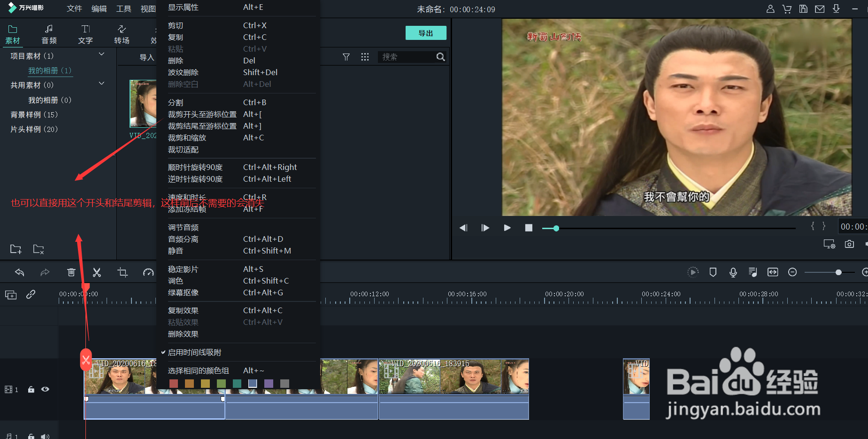
Task: Click the render preview icon
Action: point(693,272)
